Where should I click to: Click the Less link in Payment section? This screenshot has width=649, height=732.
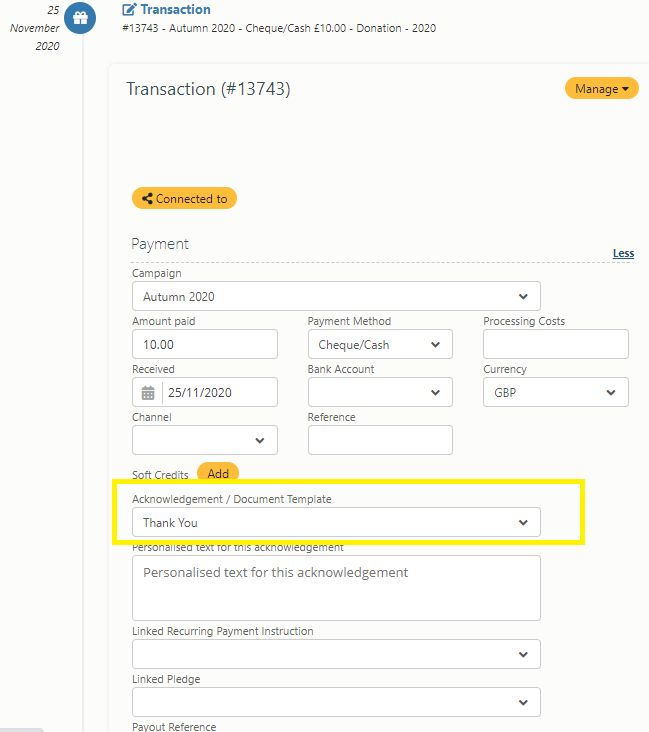(x=623, y=253)
